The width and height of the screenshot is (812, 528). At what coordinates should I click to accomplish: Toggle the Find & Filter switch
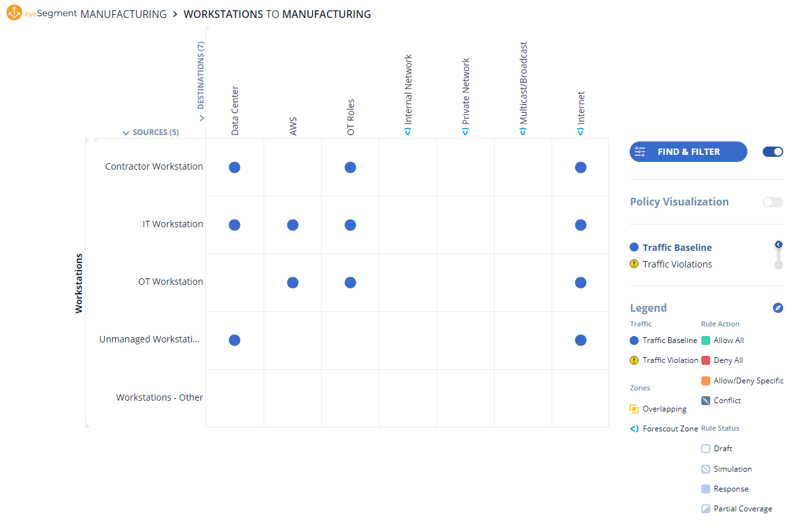coord(773,152)
